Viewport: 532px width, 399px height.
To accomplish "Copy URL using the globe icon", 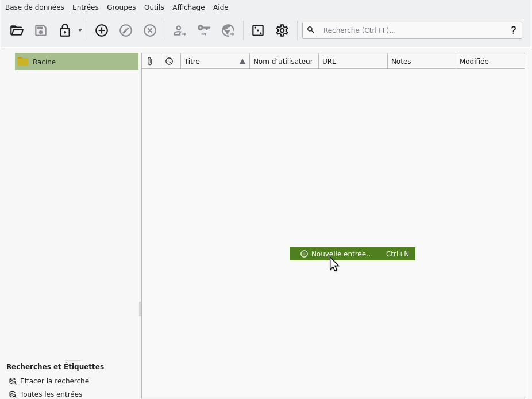I will coord(228,30).
